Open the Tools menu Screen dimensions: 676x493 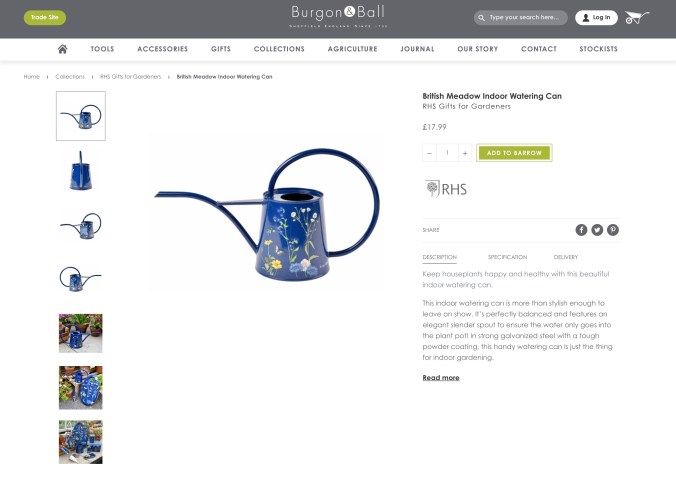pos(102,49)
